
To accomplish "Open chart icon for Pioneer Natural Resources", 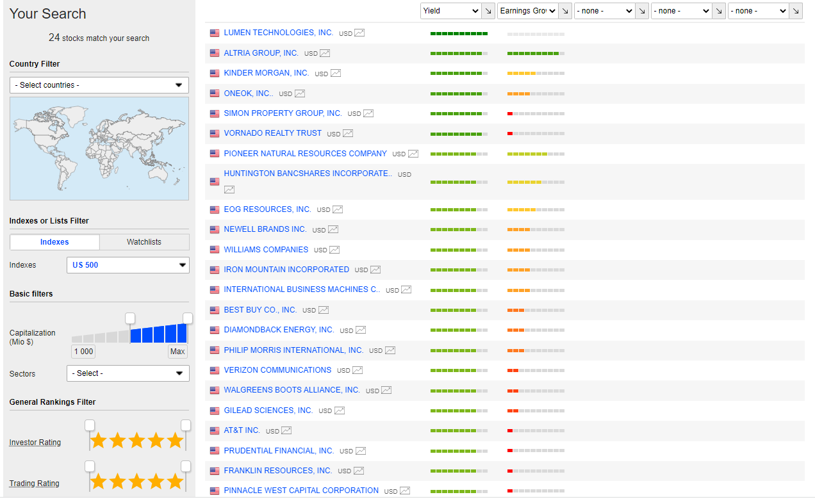I will [x=413, y=154].
